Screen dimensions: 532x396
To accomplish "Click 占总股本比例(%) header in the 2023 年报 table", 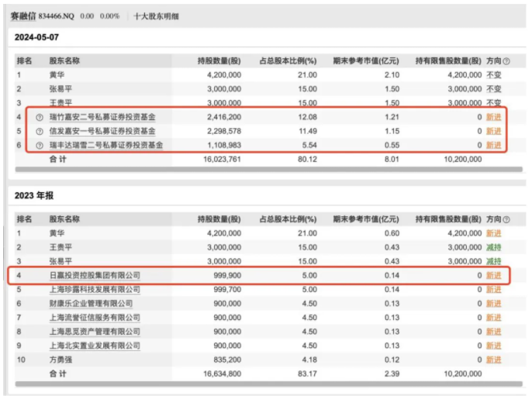I will [288, 219].
